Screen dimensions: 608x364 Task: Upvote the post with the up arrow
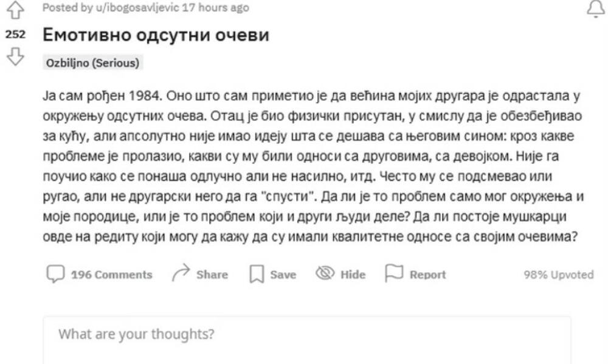(x=15, y=10)
